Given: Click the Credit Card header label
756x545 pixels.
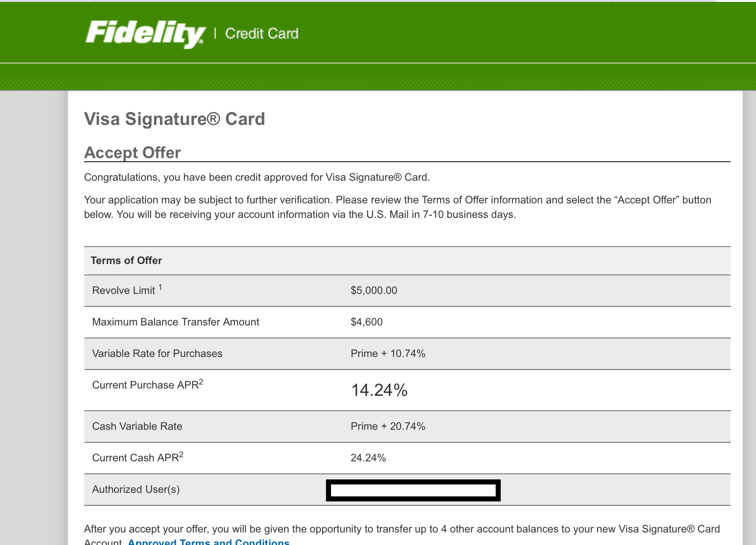Looking at the screenshot, I should (x=261, y=34).
